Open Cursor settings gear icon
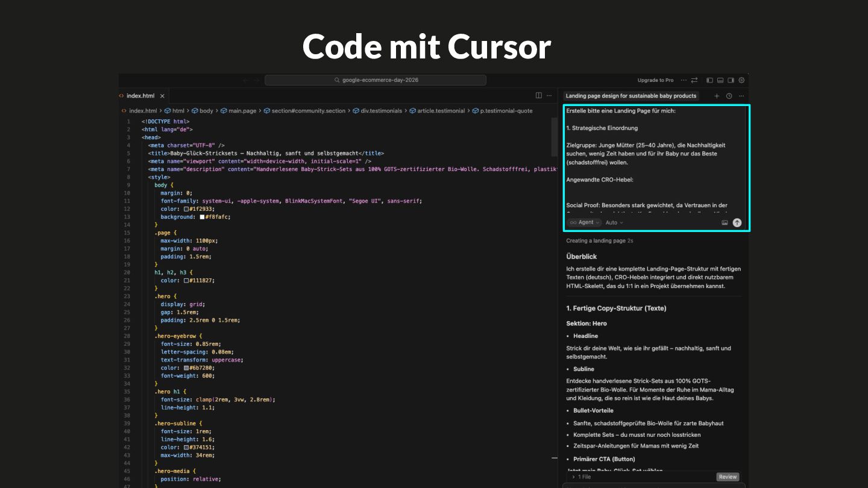Viewport: 868px width, 488px height. click(x=741, y=80)
